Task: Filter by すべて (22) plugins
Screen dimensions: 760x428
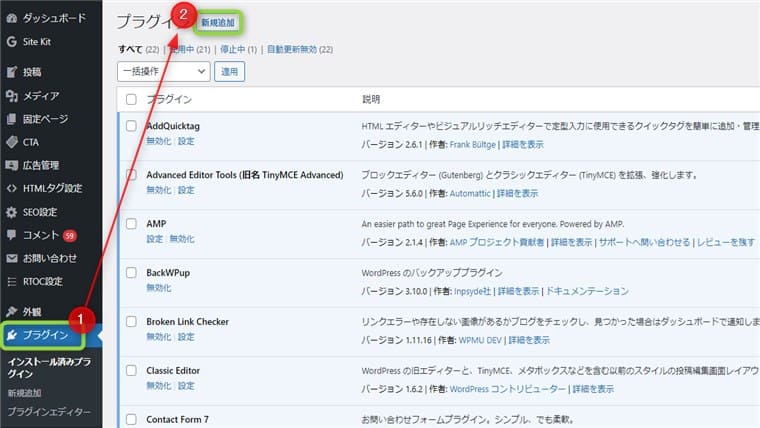Action: pos(139,49)
